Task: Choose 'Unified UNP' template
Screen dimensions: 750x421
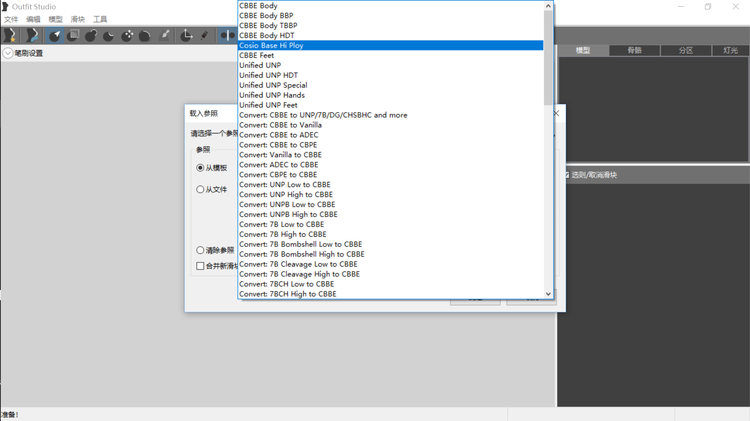Action: click(x=391, y=66)
